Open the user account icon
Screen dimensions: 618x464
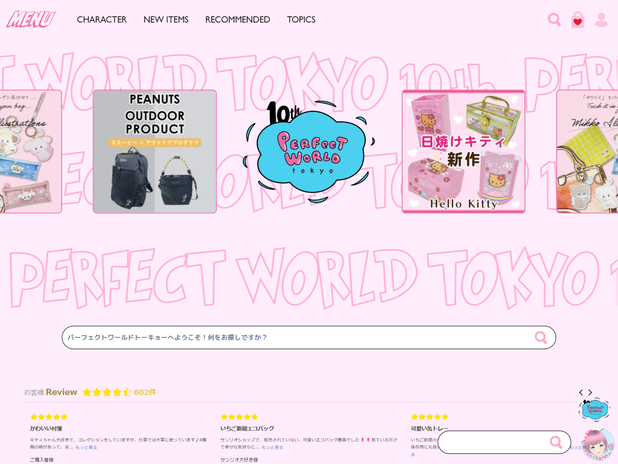(601, 20)
